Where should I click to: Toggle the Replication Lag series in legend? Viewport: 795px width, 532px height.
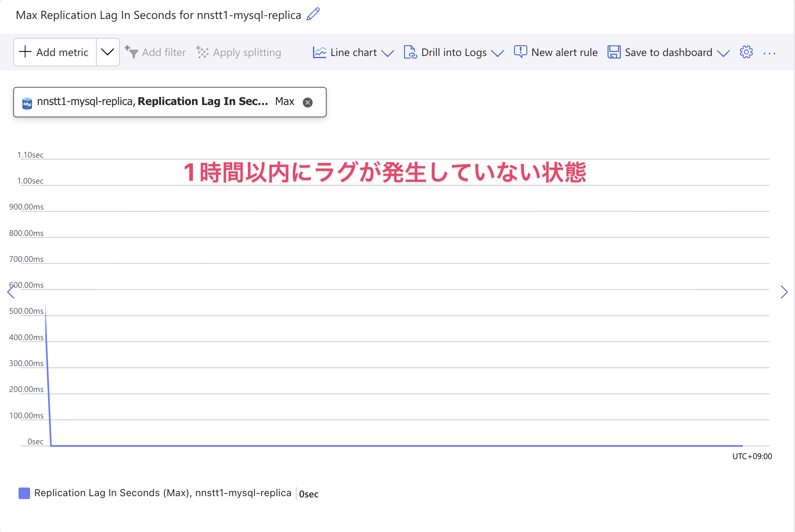(163, 493)
